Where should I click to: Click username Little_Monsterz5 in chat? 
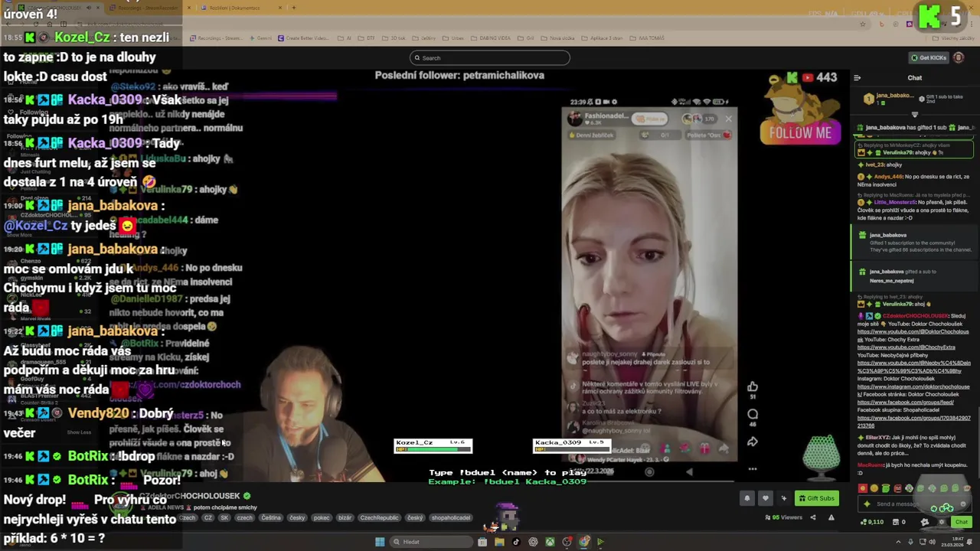click(894, 203)
